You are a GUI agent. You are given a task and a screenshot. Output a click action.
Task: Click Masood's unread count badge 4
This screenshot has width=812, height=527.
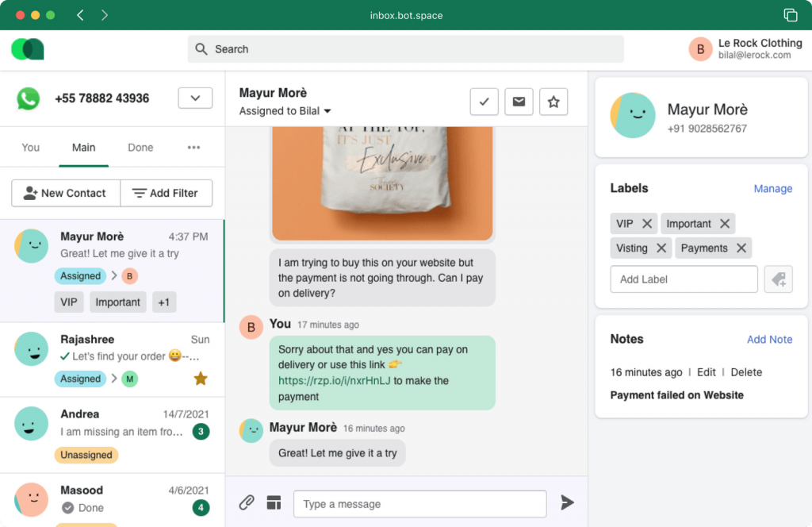[201, 508]
